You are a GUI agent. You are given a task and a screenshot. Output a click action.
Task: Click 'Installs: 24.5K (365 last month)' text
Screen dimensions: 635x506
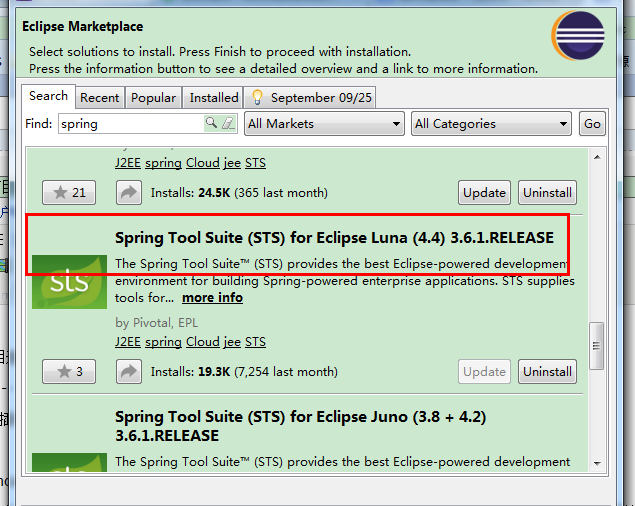(239, 193)
